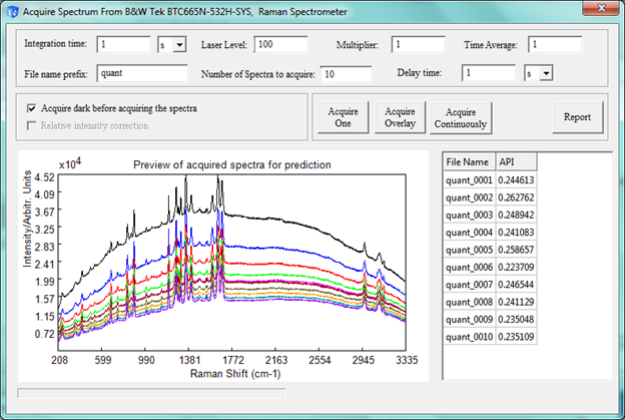Click the Raman Shift (cm-1) axis label
Image resolution: width=625 pixels, height=420 pixels.
pyautogui.click(x=235, y=374)
